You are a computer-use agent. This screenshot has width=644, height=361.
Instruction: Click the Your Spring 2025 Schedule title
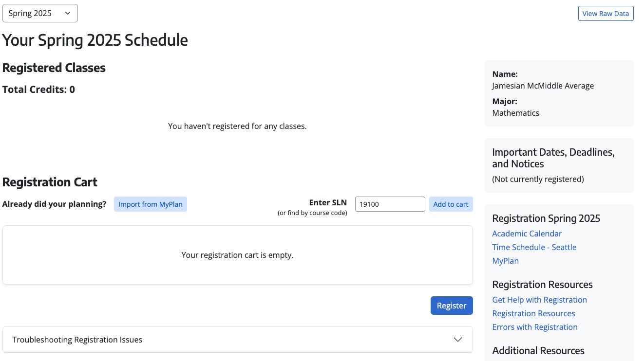(95, 40)
